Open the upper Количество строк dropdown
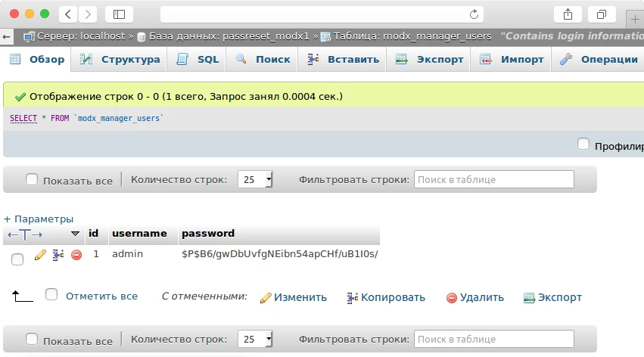The height and width of the screenshot is (357, 644). (255, 179)
